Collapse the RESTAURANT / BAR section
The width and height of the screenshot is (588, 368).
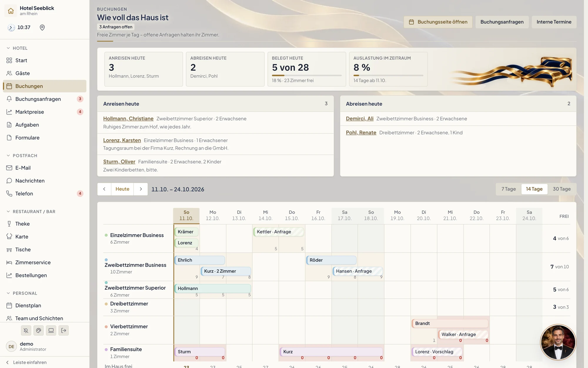click(31, 211)
